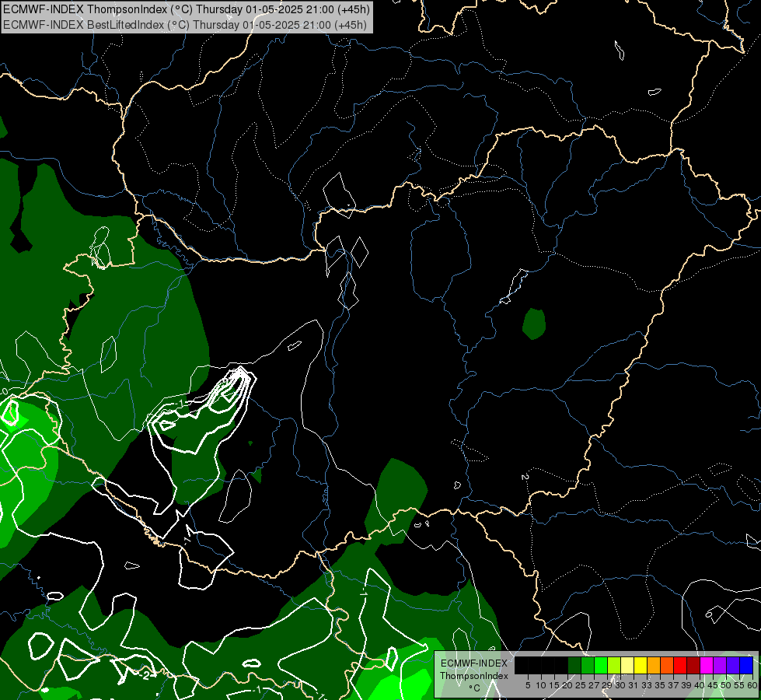Click the legend value '30'

621,685
